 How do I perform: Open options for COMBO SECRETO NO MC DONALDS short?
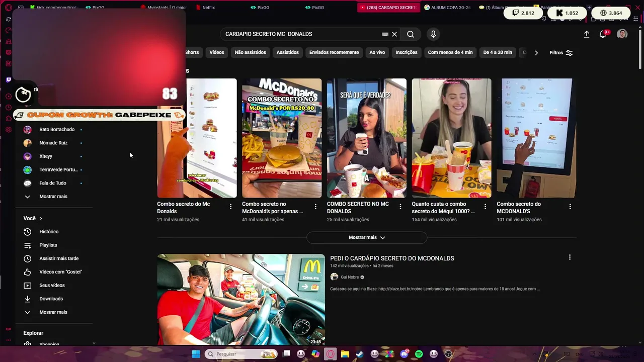(400, 207)
